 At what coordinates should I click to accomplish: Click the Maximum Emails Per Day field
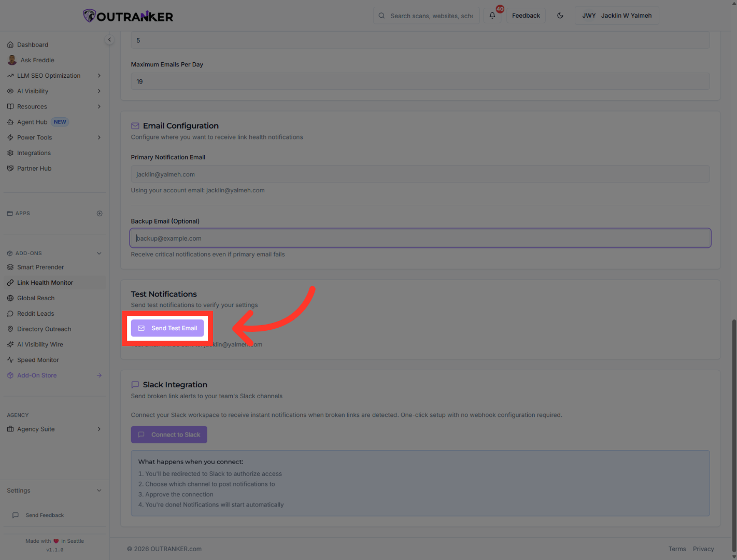(x=420, y=81)
